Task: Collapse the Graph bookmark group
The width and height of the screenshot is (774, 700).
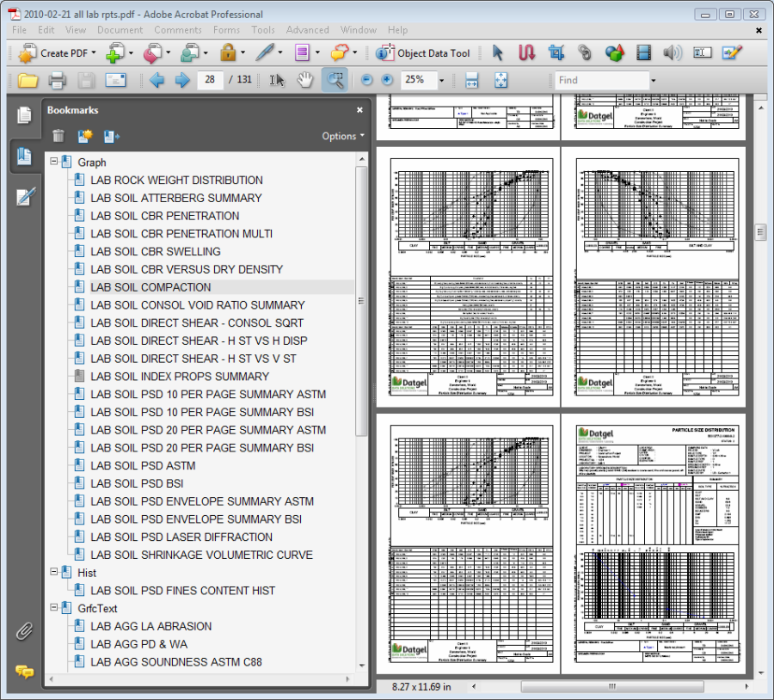Action: [53, 162]
